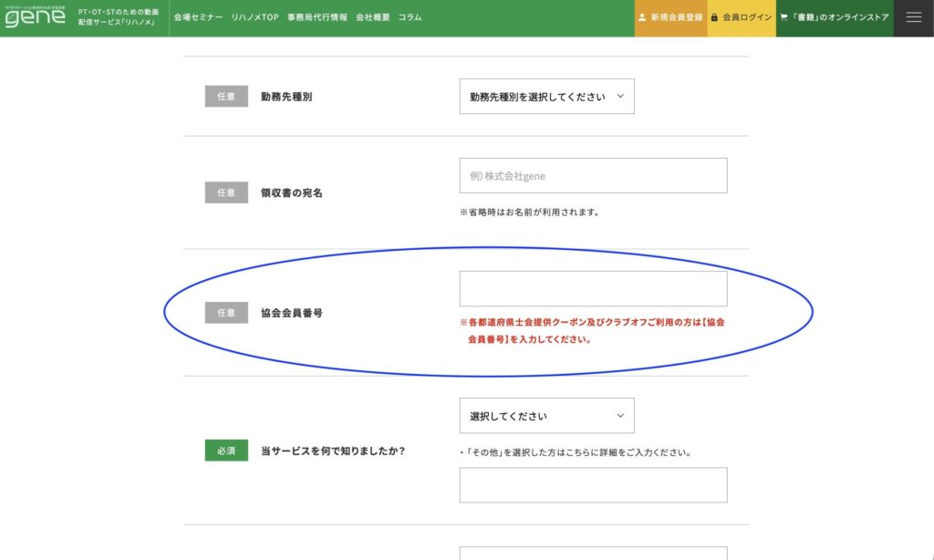Open the 会場セミナー menu item

point(198,17)
